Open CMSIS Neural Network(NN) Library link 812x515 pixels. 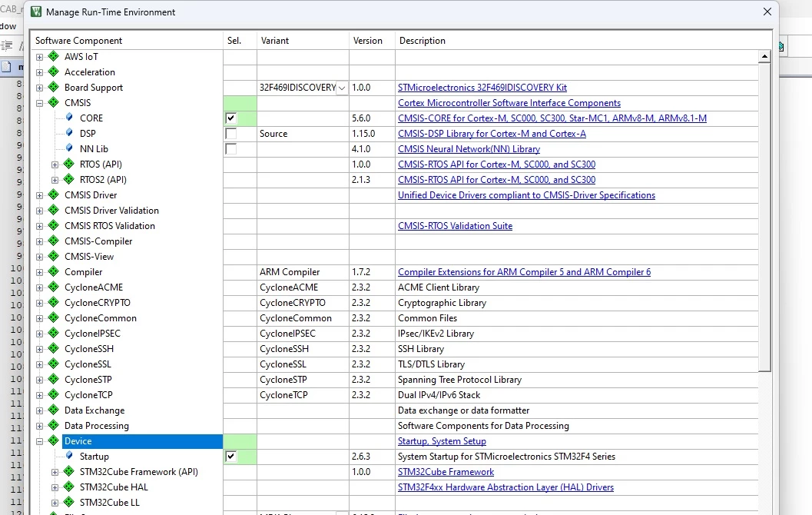point(469,149)
